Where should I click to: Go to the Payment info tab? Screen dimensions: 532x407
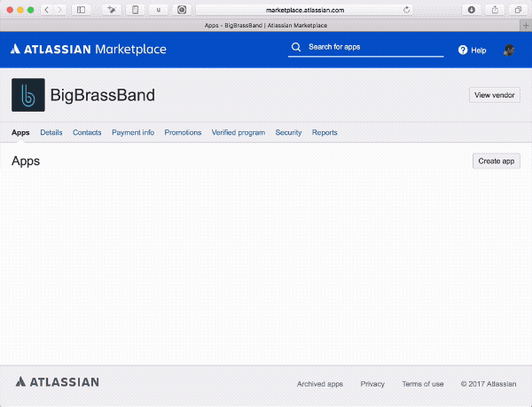[x=133, y=133]
